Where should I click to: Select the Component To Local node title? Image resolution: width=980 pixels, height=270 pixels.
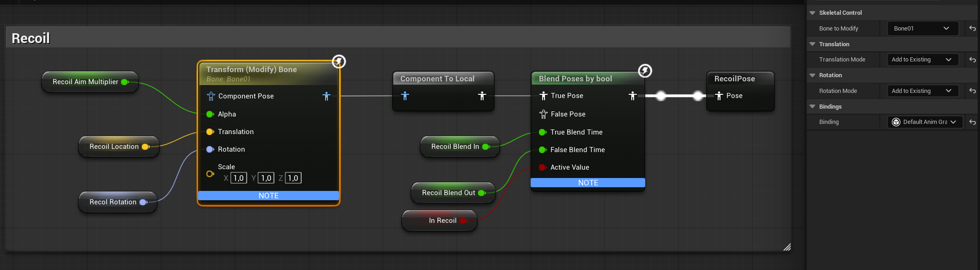437,79
